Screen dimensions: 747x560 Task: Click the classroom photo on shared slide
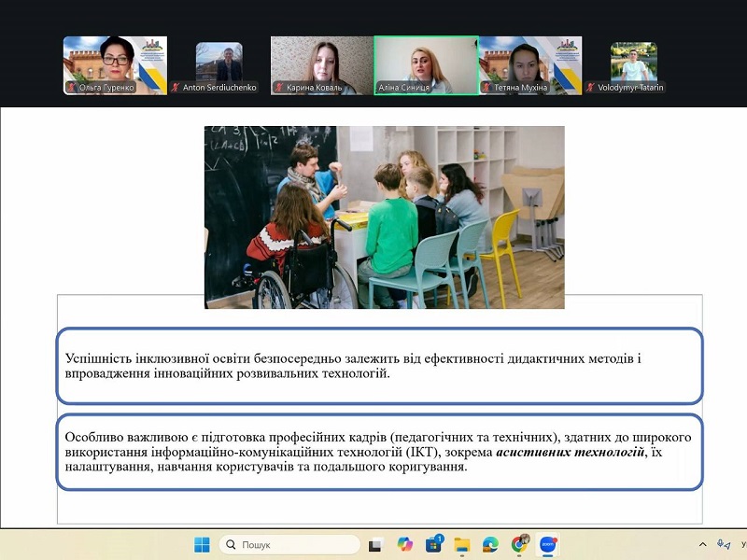pos(384,217)
